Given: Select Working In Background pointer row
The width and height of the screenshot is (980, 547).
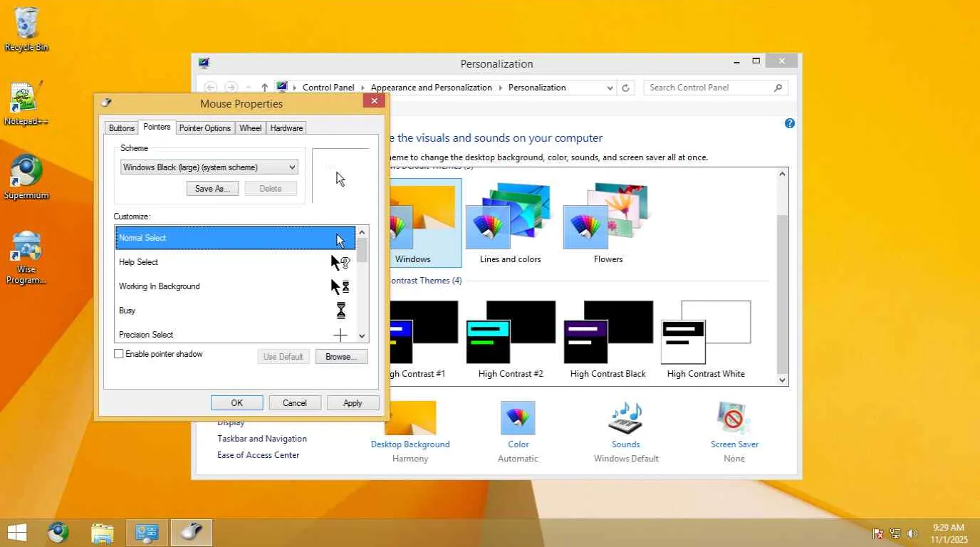Looking at the screenshot, I should (235, 286).
